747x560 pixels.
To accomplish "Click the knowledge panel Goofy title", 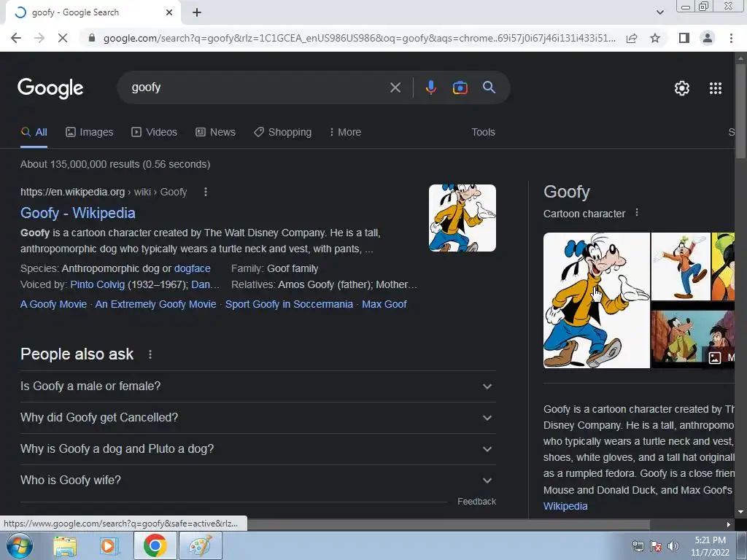I will [566, 192].
